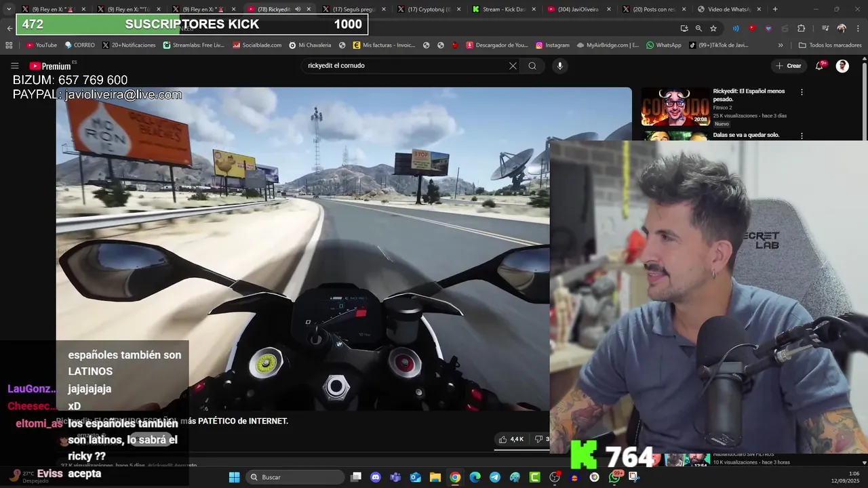Open the YouTube guide hamburger menu
This screenshot has width=868, height=488.
[x=14, y=66]
